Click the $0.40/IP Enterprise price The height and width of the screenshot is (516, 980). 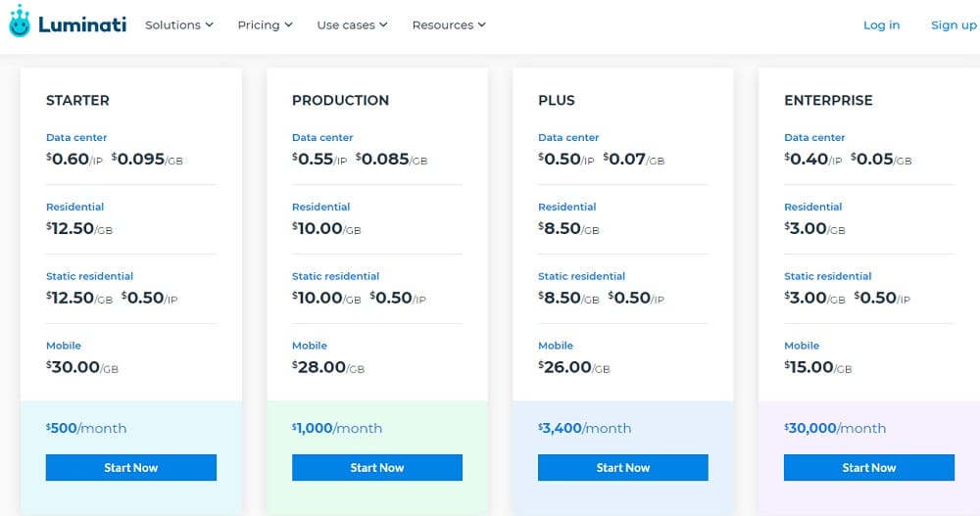tap(813, 160)
